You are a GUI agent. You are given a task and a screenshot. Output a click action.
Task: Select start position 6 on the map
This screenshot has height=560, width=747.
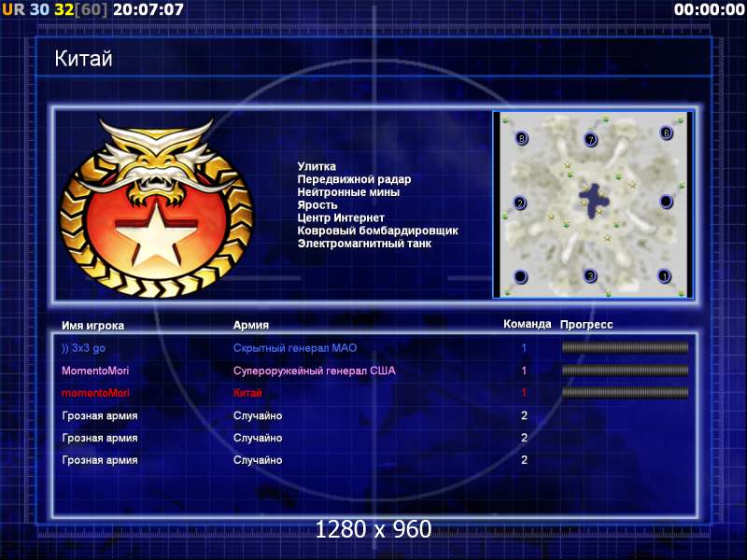(x=666, y=133)
